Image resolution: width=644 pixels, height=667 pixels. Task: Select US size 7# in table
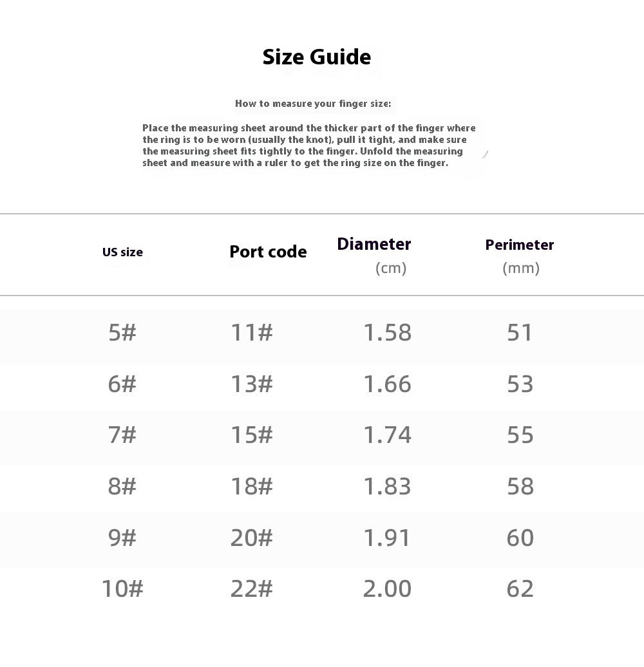(x=122, y=435)
